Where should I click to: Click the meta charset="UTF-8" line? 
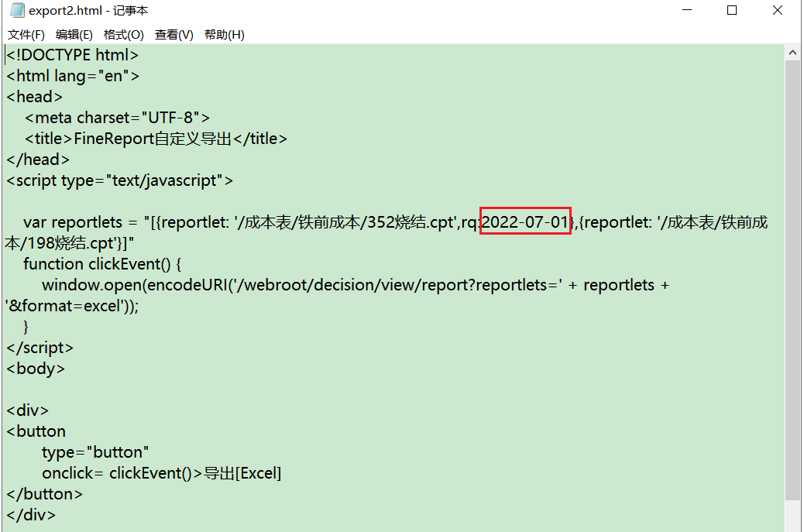coord(118,118)
